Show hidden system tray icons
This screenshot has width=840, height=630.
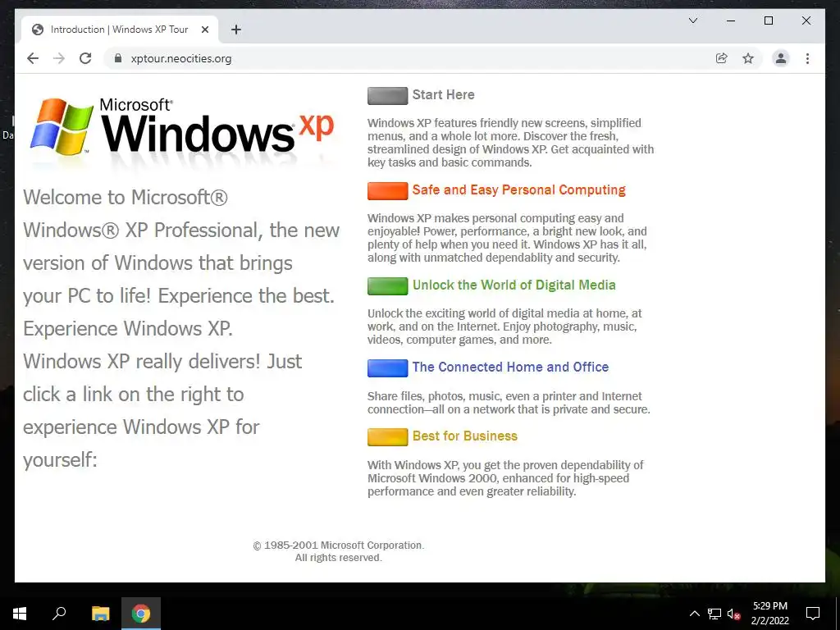point(694,614)
